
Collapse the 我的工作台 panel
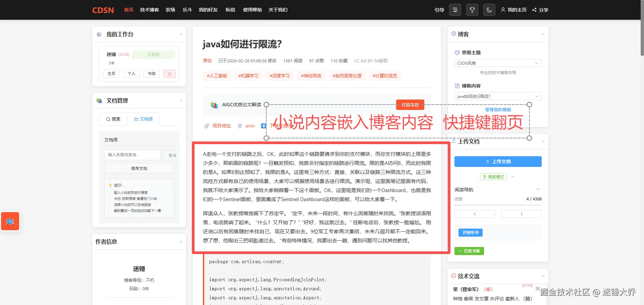[x=181, y=34]
